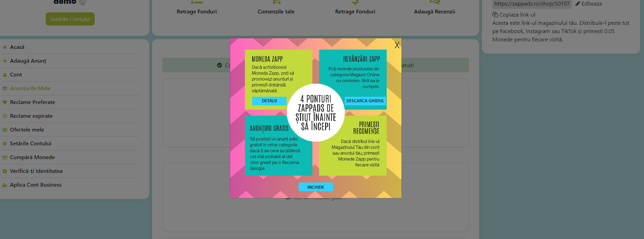Image resolution: width=644 pixels, height=239 pixels.
Task: Click the plus icon beside Adaugă Anunț
Action: 5,61
